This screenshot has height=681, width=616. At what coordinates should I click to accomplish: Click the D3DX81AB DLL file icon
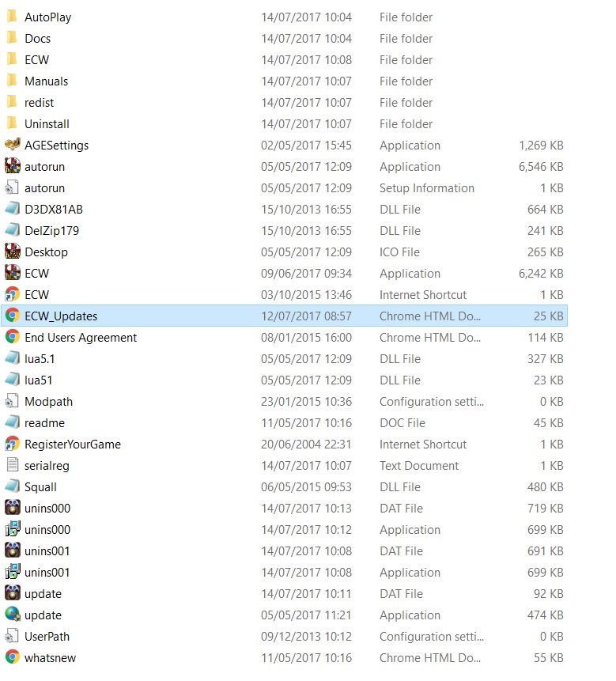point(12,209)
